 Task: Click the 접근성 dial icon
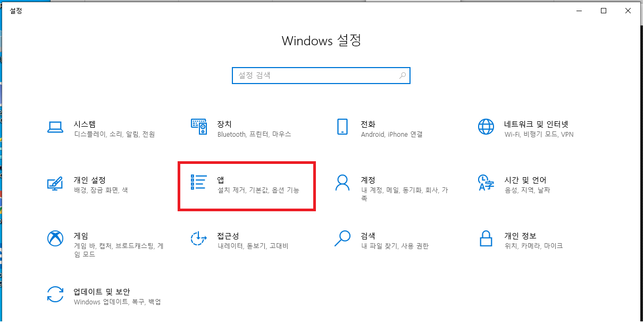(x=198, y=238)
